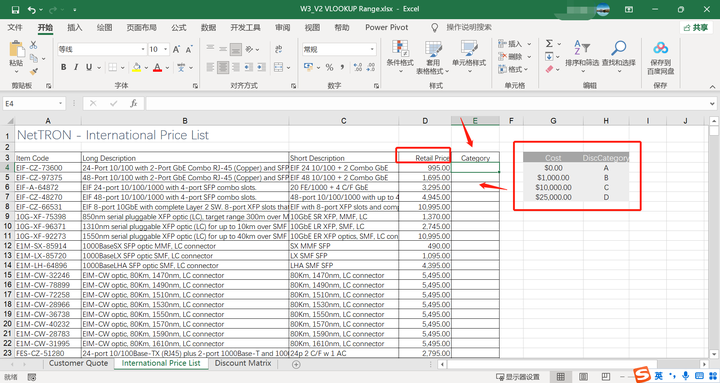Add a new sheet with plus icon
The image size is (720, 383).
click(296, 364)
